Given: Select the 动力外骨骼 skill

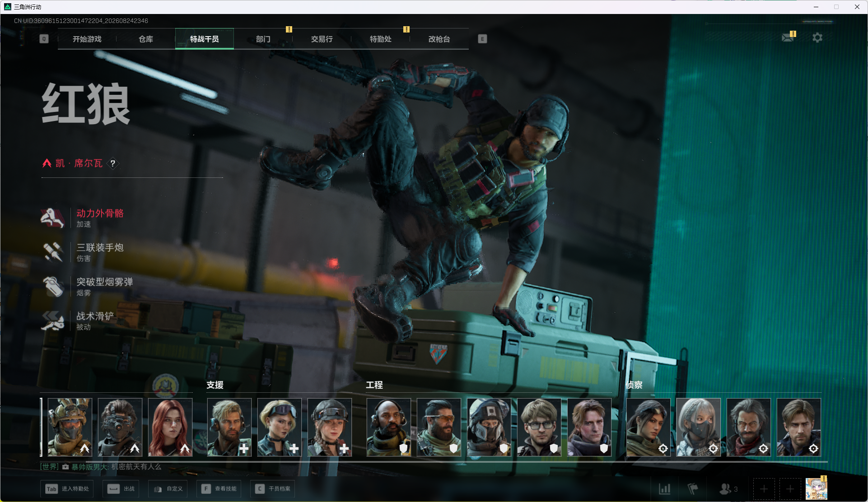Looking at the screenshot, I should click(x=83, y=218).
